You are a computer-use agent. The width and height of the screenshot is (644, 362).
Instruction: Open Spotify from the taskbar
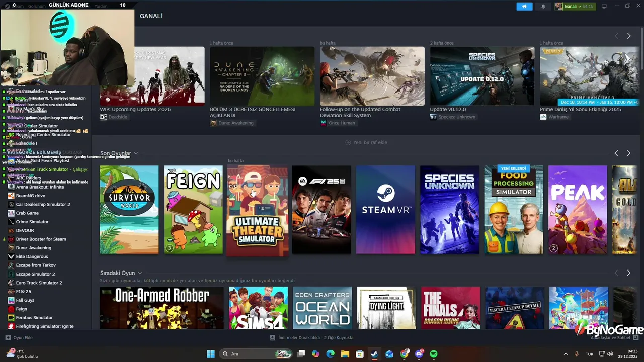[434, 354]
